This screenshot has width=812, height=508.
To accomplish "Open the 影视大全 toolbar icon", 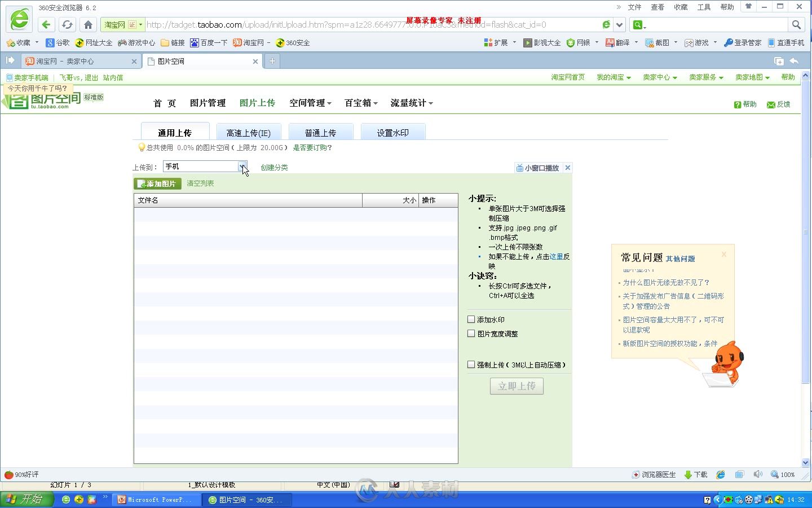I will pyautogui.click(x=542, y=43).
